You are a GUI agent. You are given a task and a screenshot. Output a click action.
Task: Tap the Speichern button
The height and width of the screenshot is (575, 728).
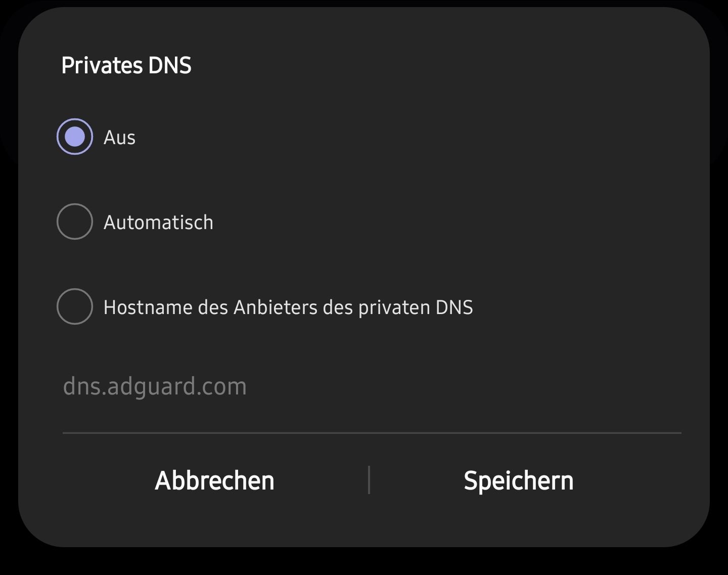(x=519, y=480)
